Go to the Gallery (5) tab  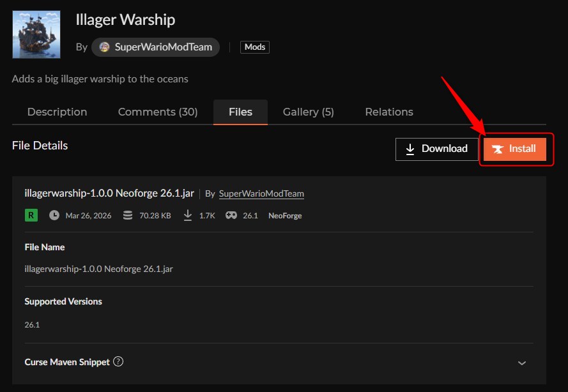(x=309, y=112)
